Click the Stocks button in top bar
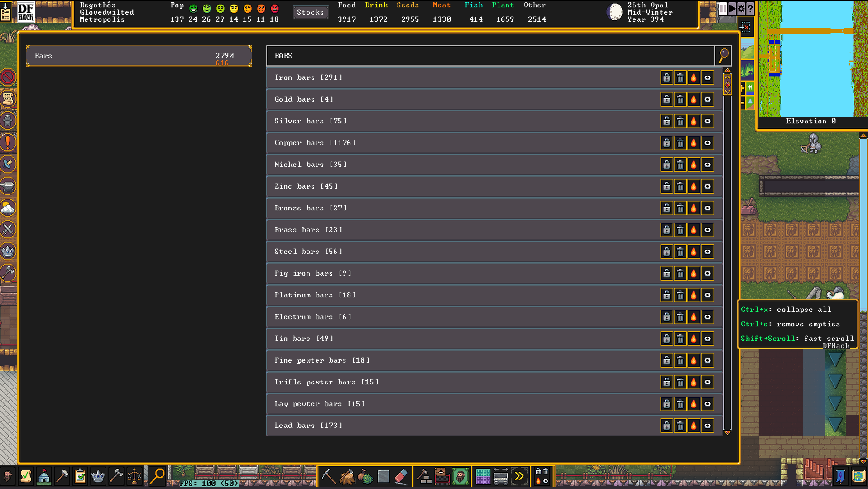The width and height of the screenshot is (868, 489). coord(310,12)
